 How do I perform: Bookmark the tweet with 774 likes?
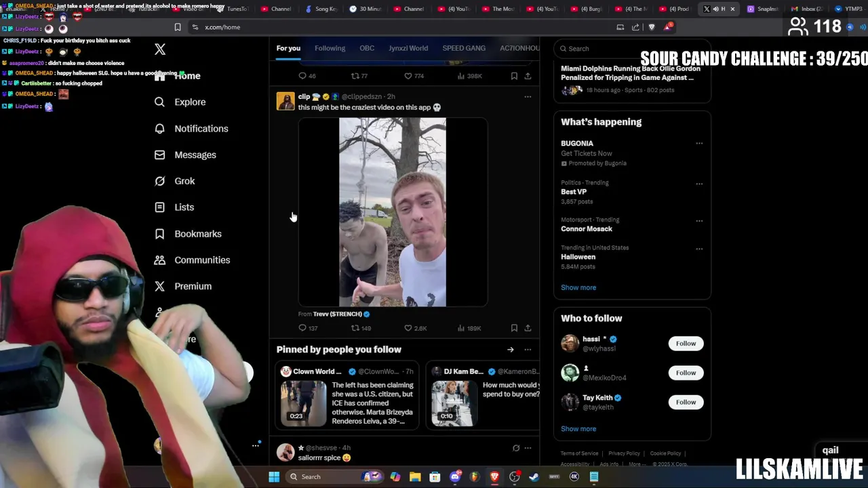pos(514,76)
